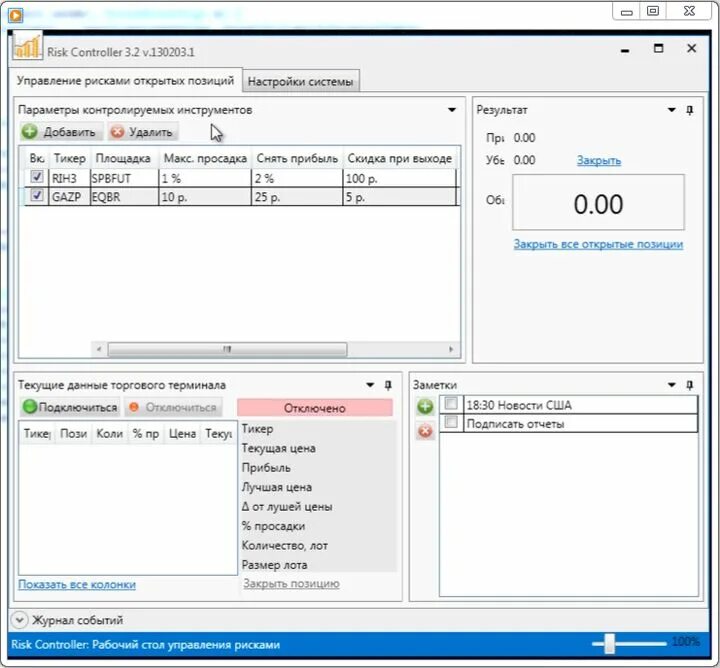Click the horizontal scrollbar thumb in the instruments table
The image size is (720, 668).
[227, 350]
